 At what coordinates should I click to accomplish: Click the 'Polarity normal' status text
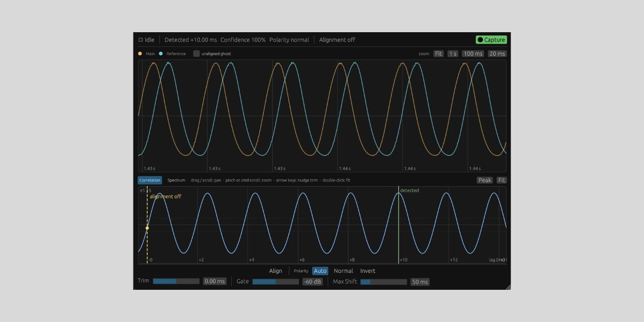coord(289,40)
